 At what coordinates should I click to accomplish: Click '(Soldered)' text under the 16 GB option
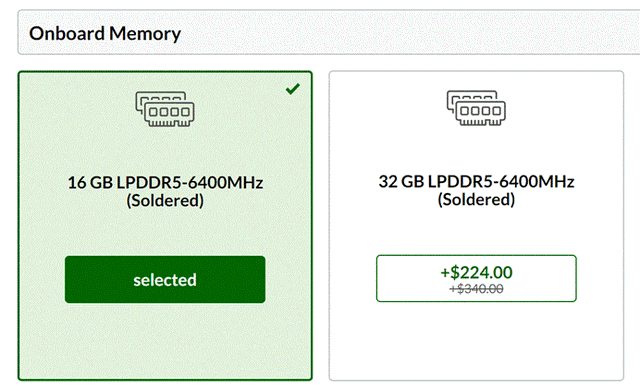tap(165, 200)
